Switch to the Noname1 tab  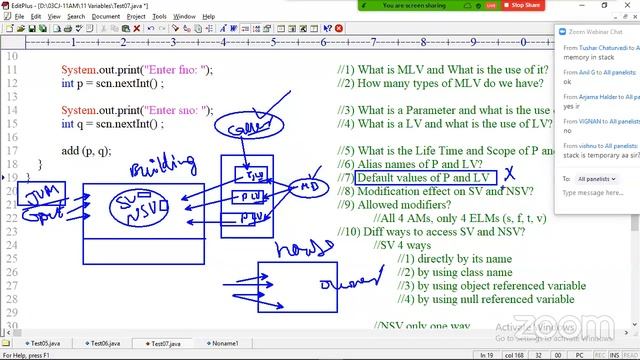pyautogui.click(x=222, y=344)
